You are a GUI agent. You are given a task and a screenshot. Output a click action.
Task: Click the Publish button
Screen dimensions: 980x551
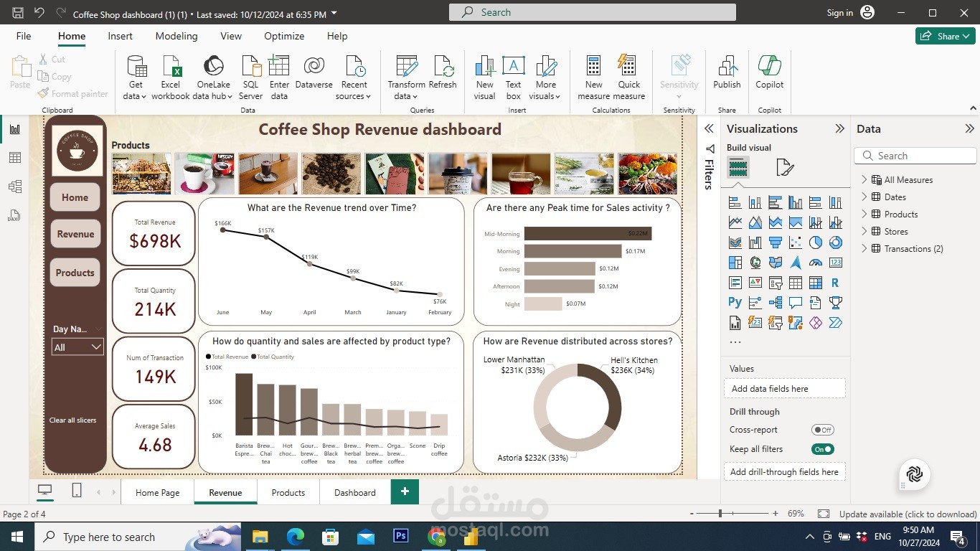point(727,73)
